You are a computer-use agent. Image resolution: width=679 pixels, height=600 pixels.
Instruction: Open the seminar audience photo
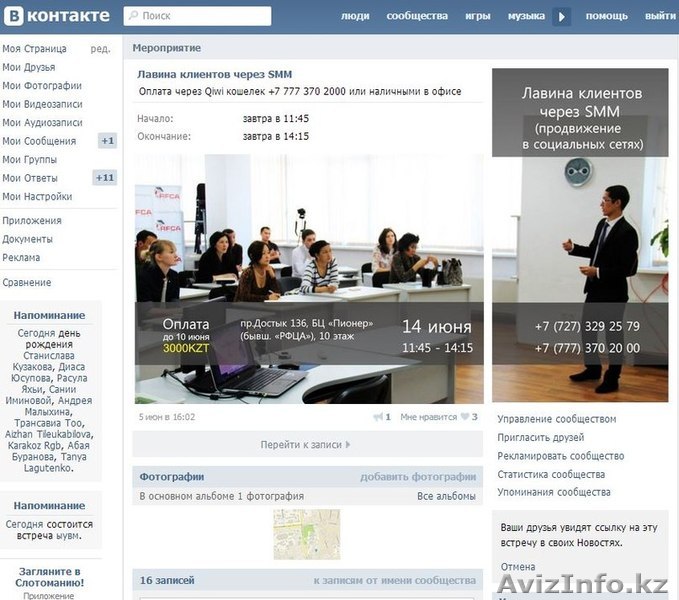pyautogui.click(x=309, y=279)
